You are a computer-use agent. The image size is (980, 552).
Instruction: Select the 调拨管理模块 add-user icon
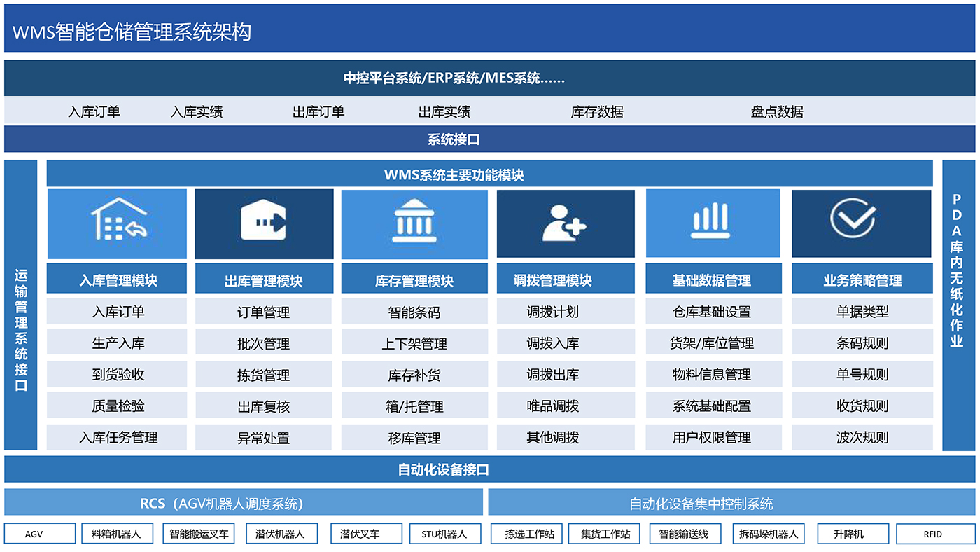point(565,223)
